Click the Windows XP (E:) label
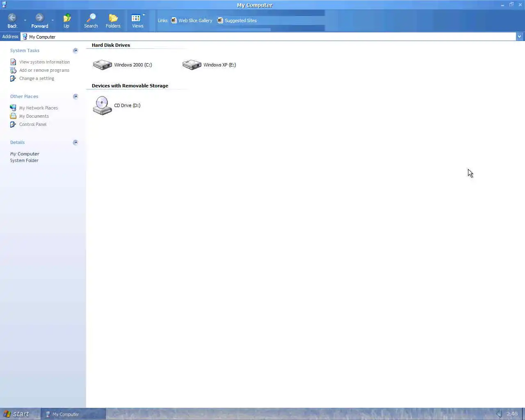The image size is (525, 420). point(219,65)
